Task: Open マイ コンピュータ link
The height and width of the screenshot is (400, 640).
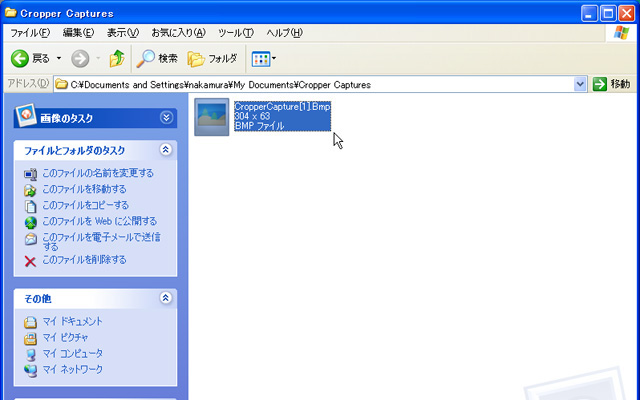Action: [x=73, y=353]
